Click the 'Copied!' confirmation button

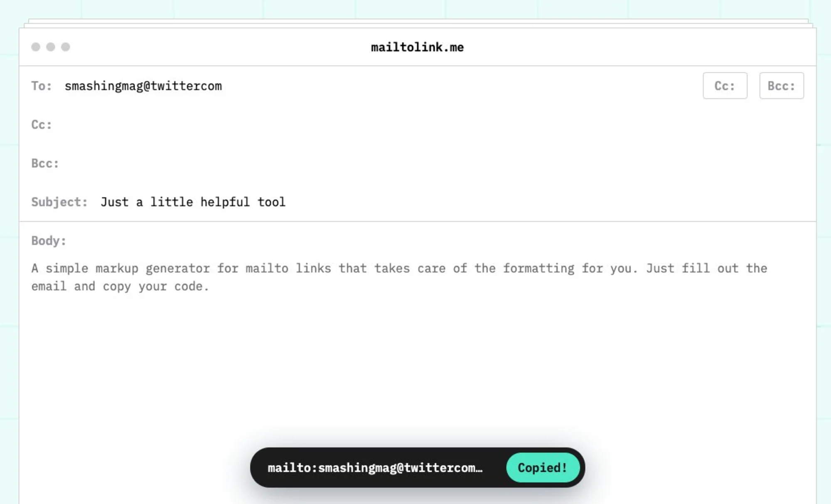pos(542,468)
